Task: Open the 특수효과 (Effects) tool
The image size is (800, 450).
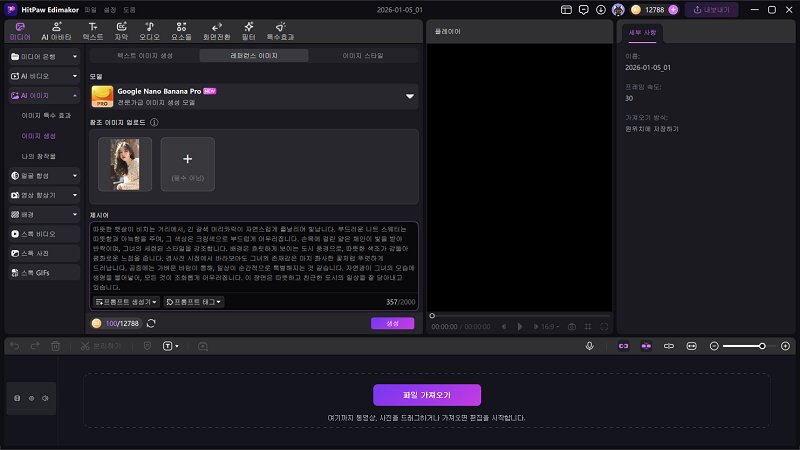Action: (x=280, y=32)
